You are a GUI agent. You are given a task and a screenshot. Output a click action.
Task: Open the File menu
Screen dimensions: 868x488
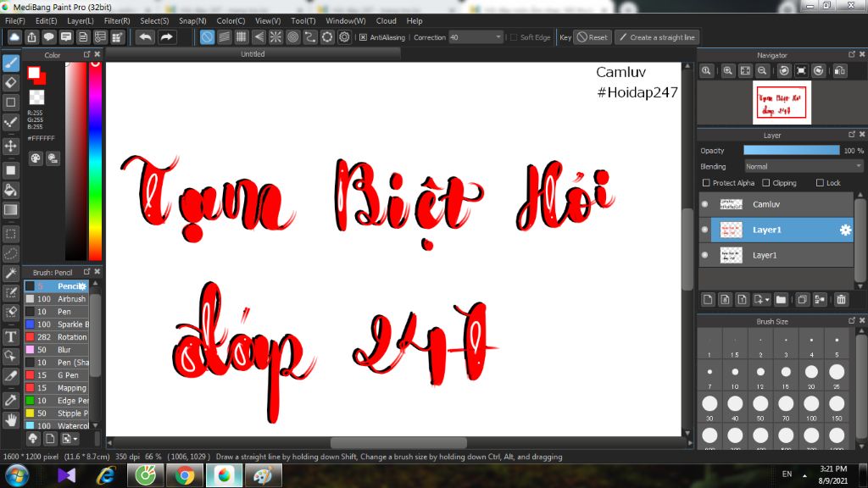pyautogui.click(x=15, y=20)
